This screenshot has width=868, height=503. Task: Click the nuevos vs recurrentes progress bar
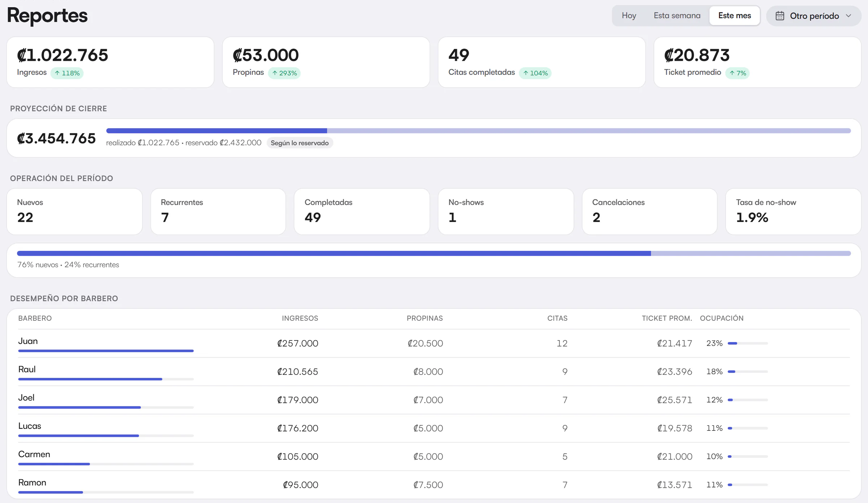pos(434,253)
